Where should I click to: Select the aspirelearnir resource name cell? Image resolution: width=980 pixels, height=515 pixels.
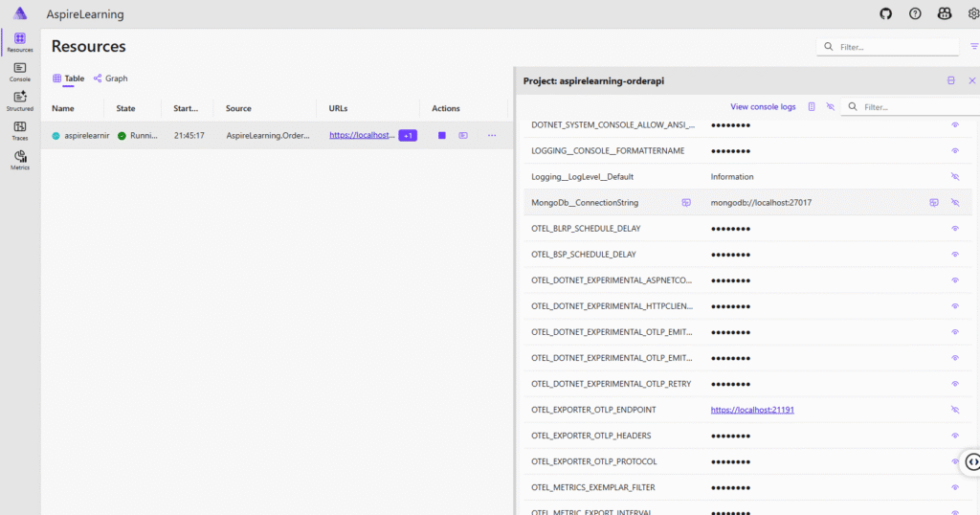point(87,136)
